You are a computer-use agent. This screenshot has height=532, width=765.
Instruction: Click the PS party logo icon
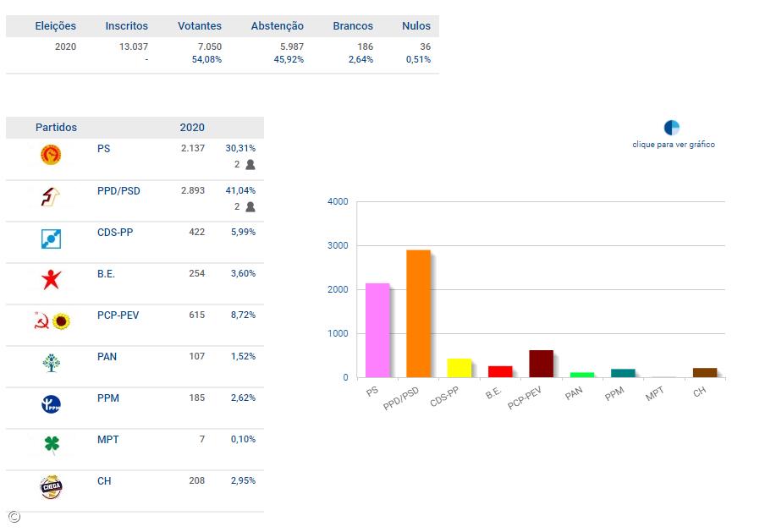pos(51,155)
